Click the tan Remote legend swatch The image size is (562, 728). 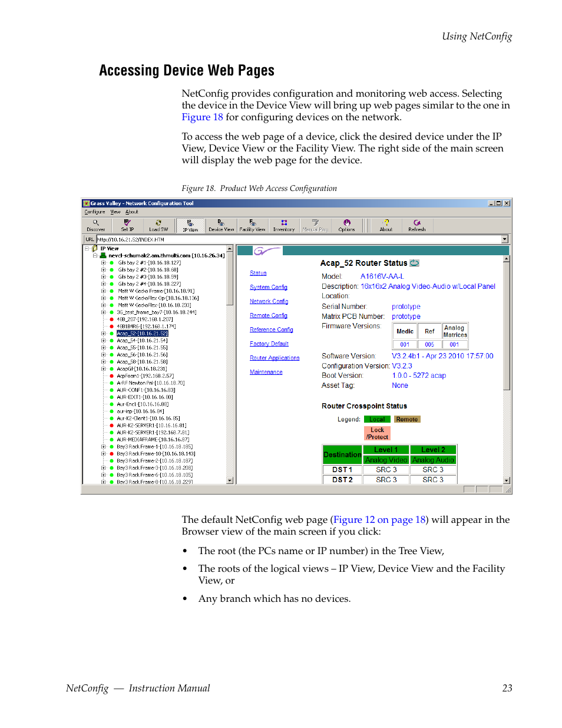407,420
